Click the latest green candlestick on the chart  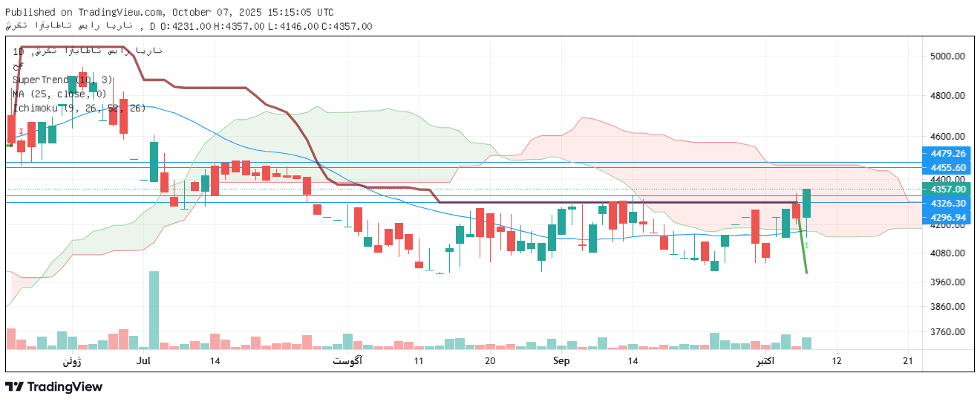click(806, 203)
